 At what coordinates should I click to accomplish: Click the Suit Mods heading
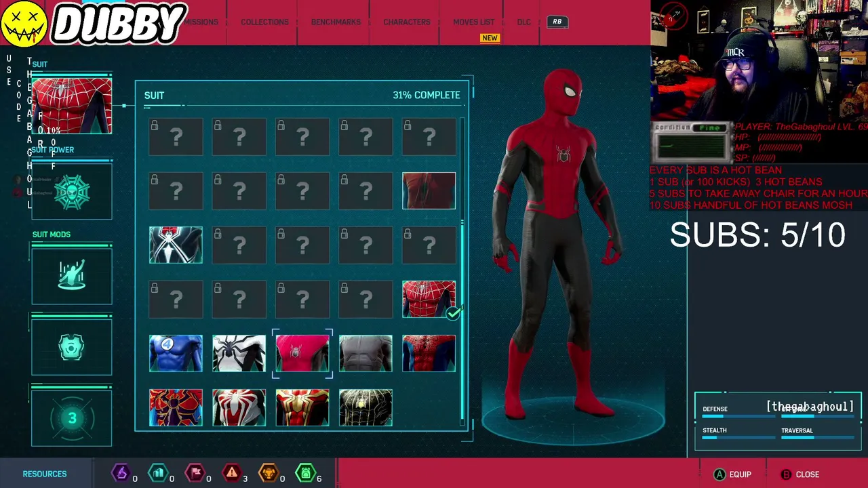(52, 235)
